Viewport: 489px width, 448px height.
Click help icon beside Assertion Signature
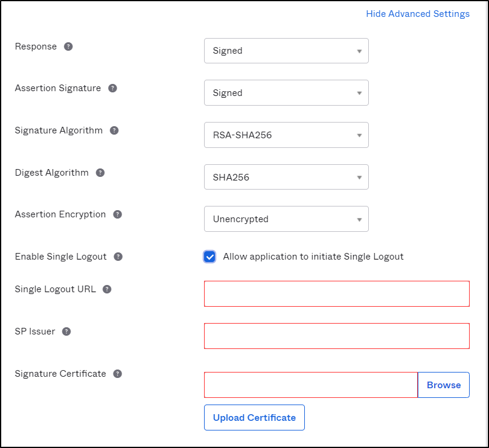pos(112,88)
